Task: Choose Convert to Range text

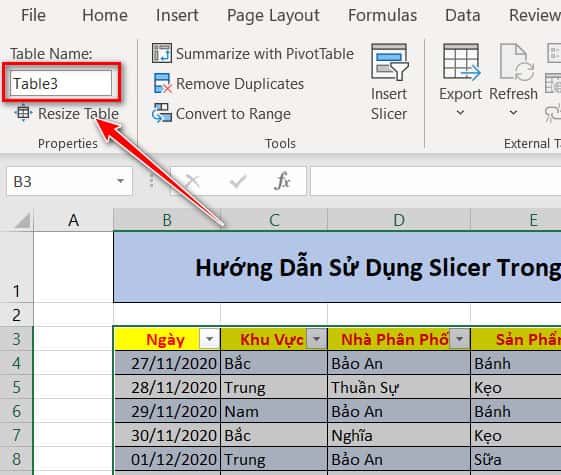Action: [x=233, y=114]
